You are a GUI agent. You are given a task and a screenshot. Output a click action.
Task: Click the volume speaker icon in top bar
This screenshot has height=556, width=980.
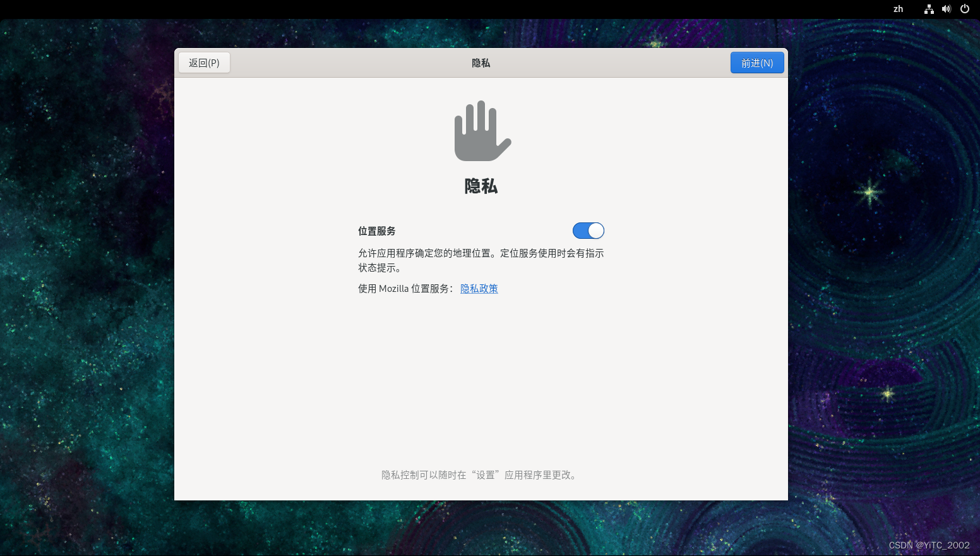pos(947,9)
